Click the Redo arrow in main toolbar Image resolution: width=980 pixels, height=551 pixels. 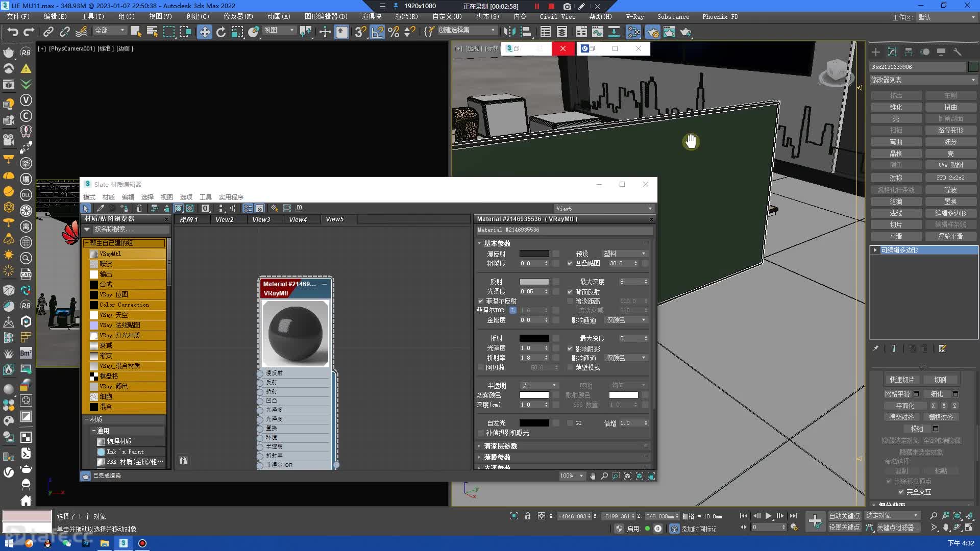point(29,32)
